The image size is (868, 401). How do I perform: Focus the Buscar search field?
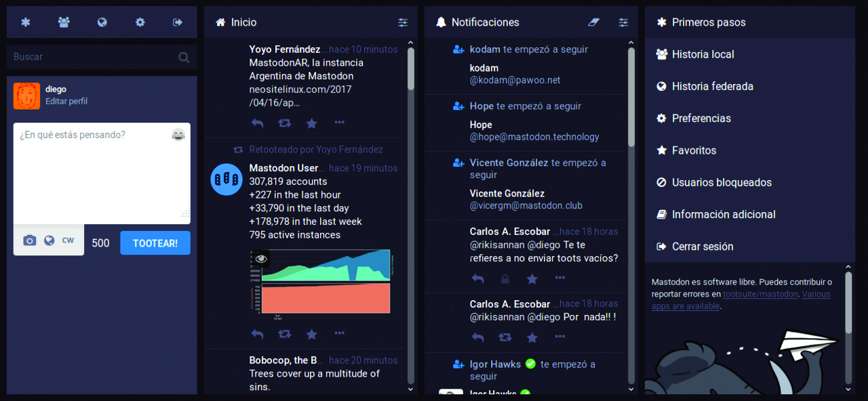102,57
